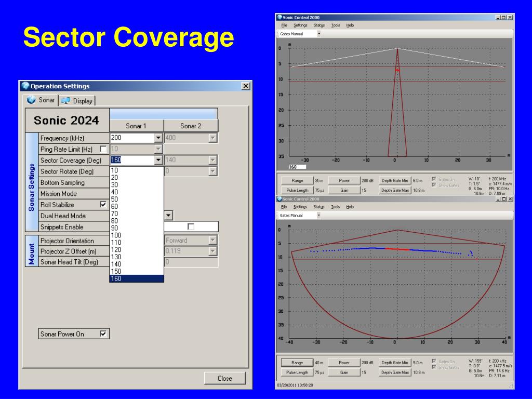
Task: Choose 30 in the Sector Coverage list
Action: point(137,184)
